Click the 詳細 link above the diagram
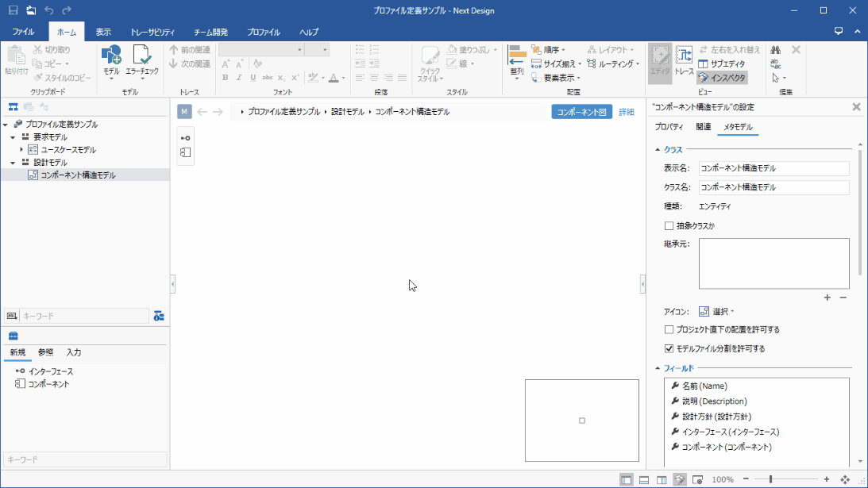Screen dimensions: 868x488 coord(625,112)
